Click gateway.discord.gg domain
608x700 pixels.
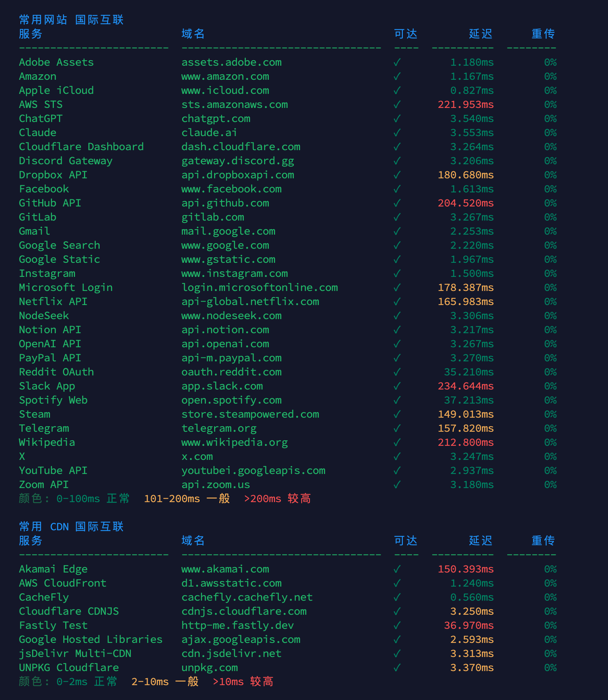[238, 161]
